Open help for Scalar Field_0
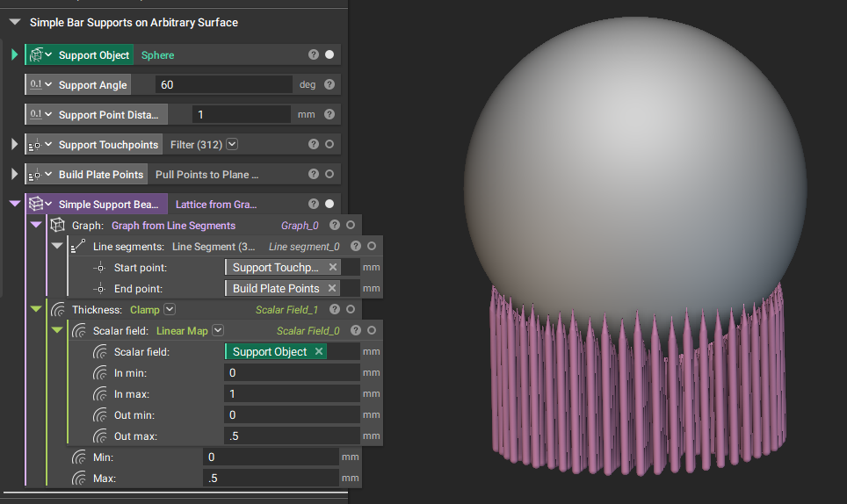The width and height of the screenshot is (847, 504). 356,330
